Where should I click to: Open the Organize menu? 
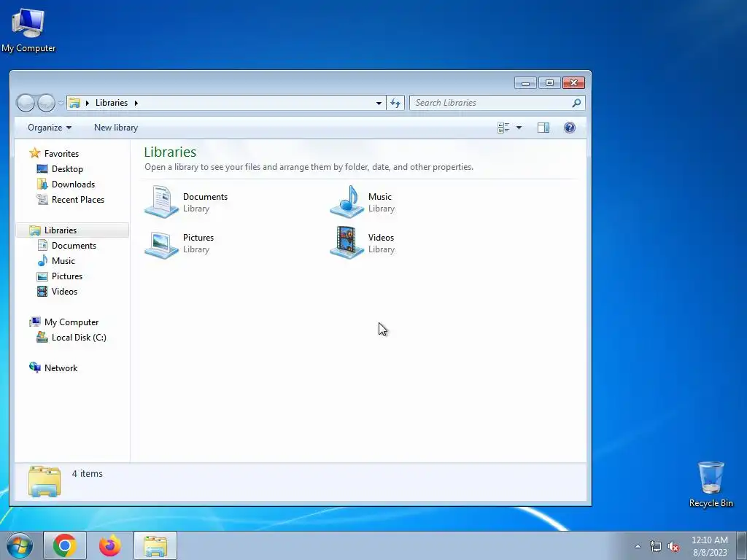[x=50, y=128]
